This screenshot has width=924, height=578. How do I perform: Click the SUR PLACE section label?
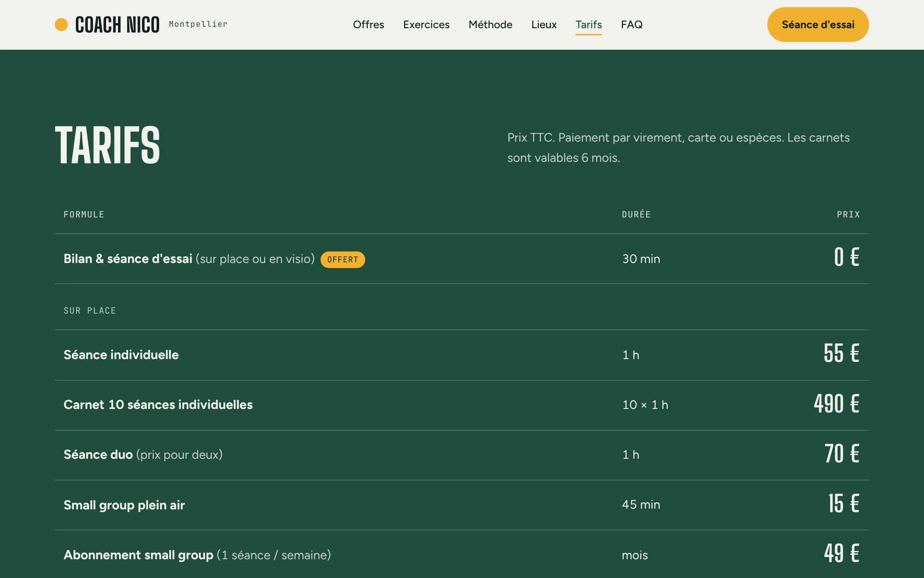point(90,310)
